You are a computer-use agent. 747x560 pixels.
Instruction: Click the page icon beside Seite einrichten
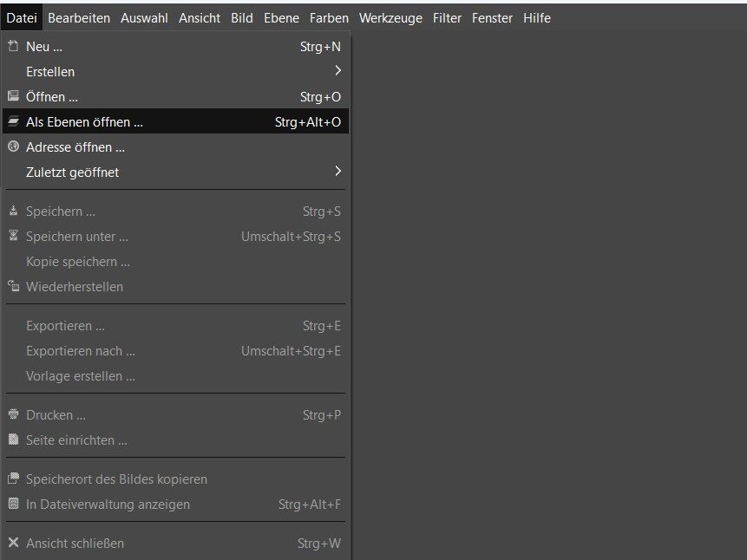[13, 440]
